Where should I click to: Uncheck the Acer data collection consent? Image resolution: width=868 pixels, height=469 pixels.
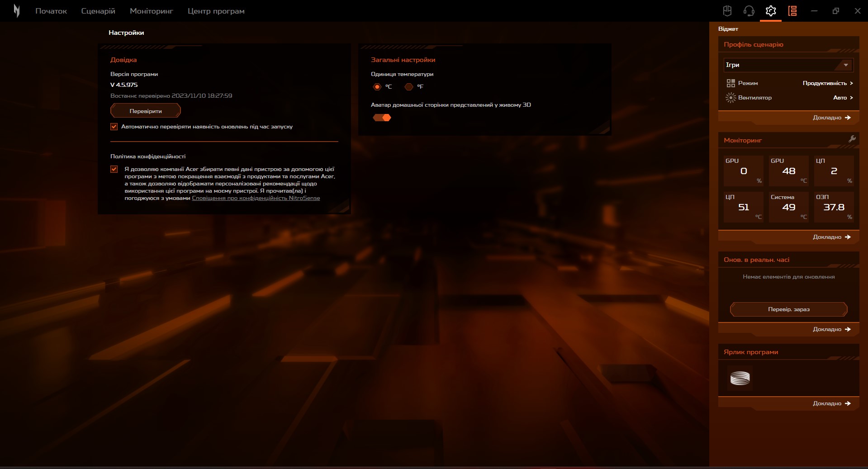(x=114, y=169)
